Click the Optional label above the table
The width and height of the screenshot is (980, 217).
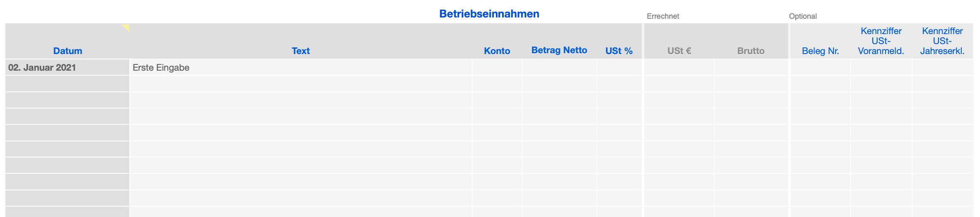[803, 16]
